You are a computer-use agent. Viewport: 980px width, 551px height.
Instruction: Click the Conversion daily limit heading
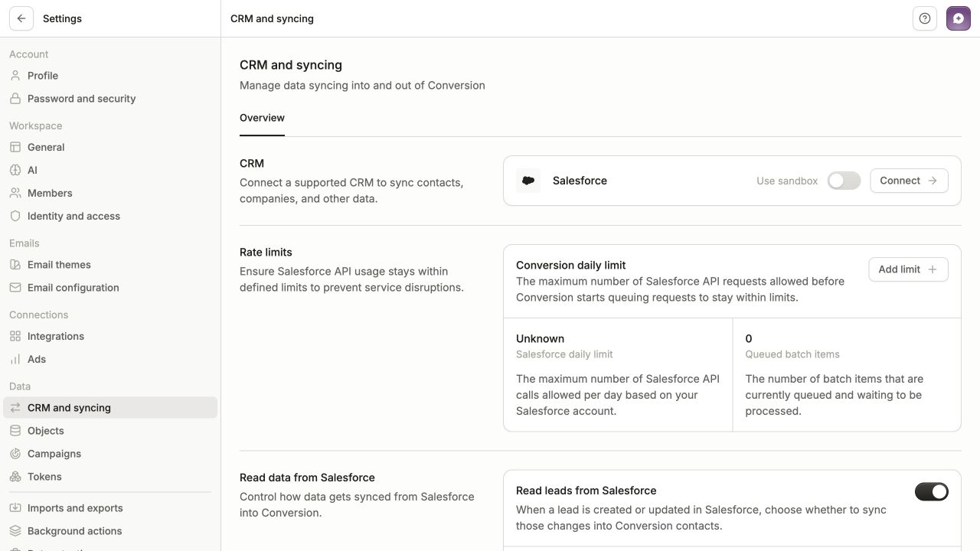[570, 265]
